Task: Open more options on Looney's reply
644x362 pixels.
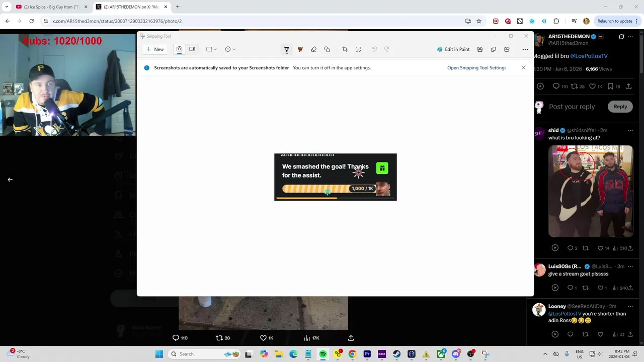Action: [630, 306]
